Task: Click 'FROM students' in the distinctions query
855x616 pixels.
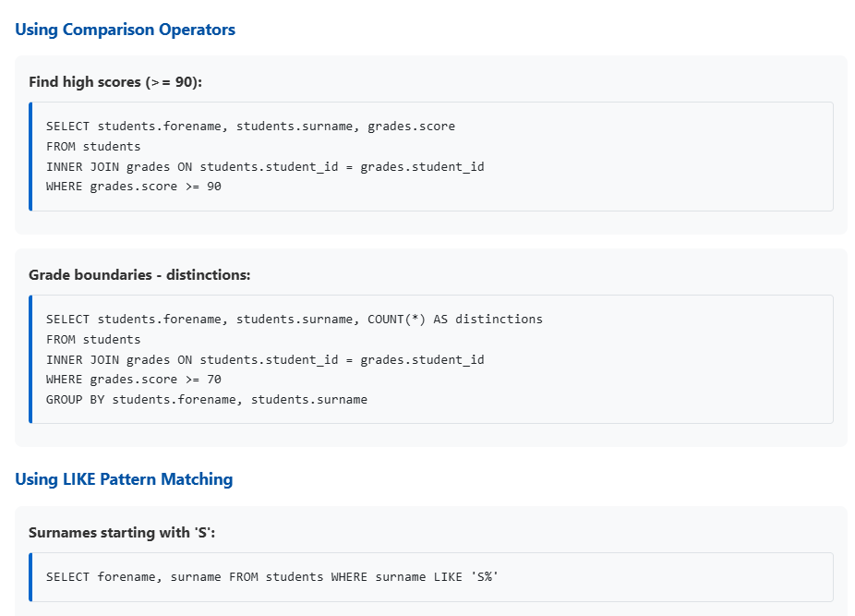Action: pos(93,340)
